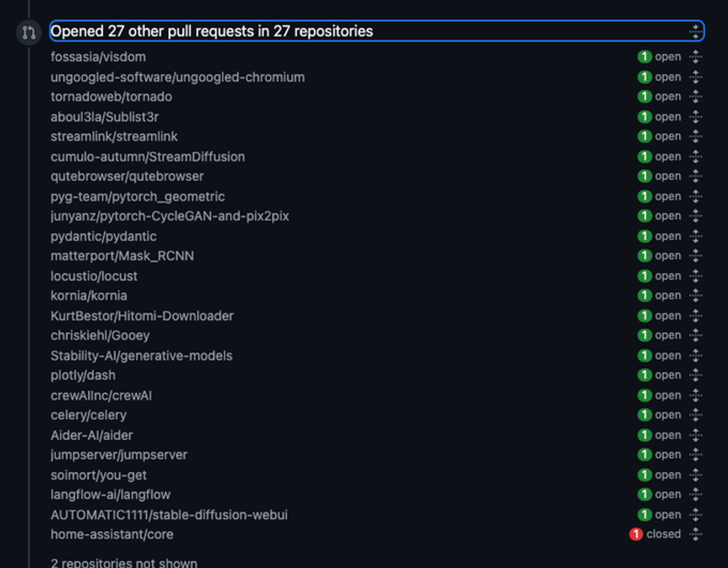Expand the plotly/dash row toggle

coord(695,375)
